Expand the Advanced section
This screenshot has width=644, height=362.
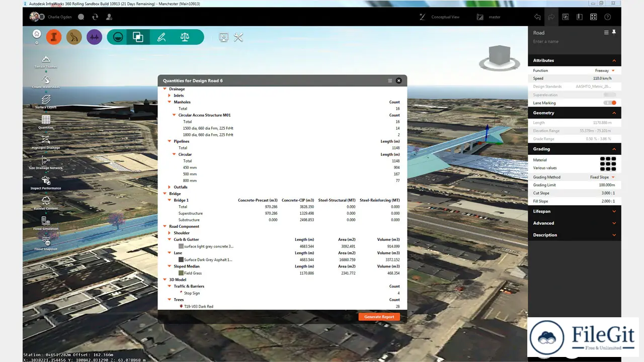point(614,223)
